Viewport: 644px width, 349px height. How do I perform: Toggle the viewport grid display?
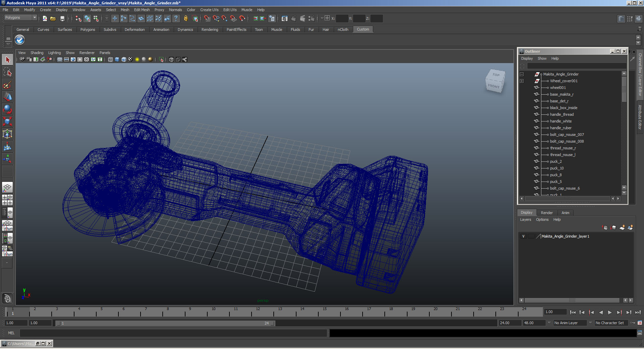(x=60, y=59)
